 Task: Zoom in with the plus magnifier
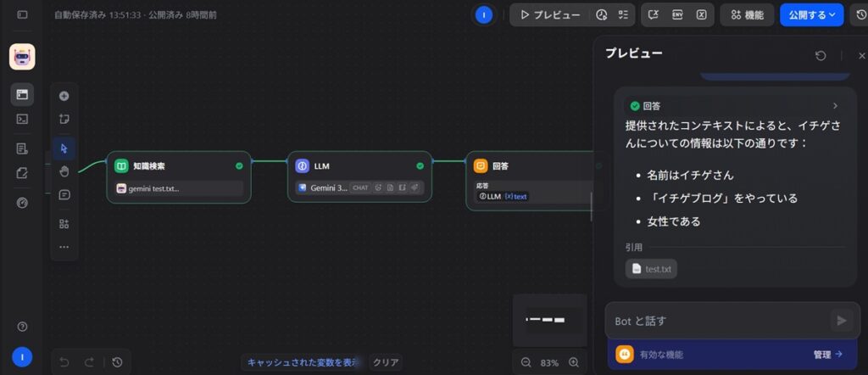574,363
